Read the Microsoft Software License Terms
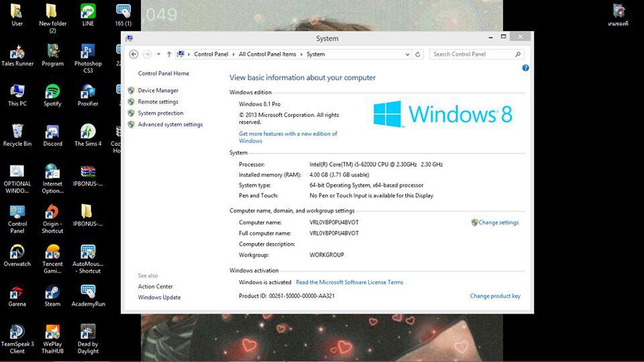This screenshot has height=362, width=644. pos(350,282)
